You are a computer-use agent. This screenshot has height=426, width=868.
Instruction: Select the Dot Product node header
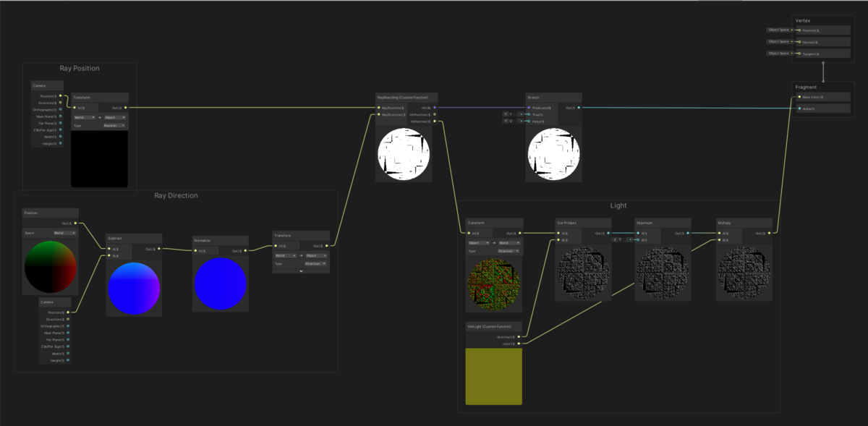tap(583, 222)
